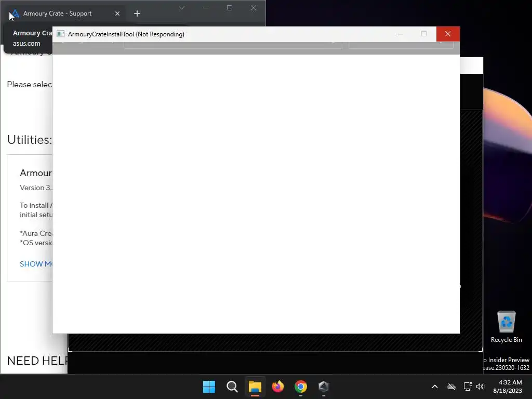
Task: Open the Windows Start menu
Action: coord(209,387)
